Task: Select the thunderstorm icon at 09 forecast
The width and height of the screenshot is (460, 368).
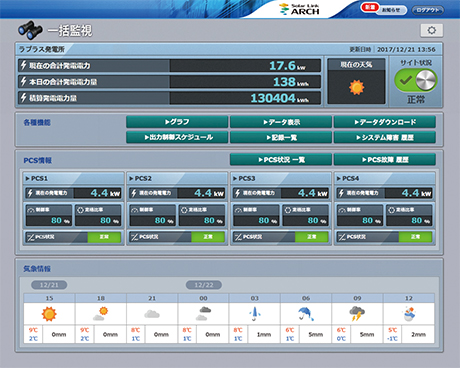Action: (357, 314)
